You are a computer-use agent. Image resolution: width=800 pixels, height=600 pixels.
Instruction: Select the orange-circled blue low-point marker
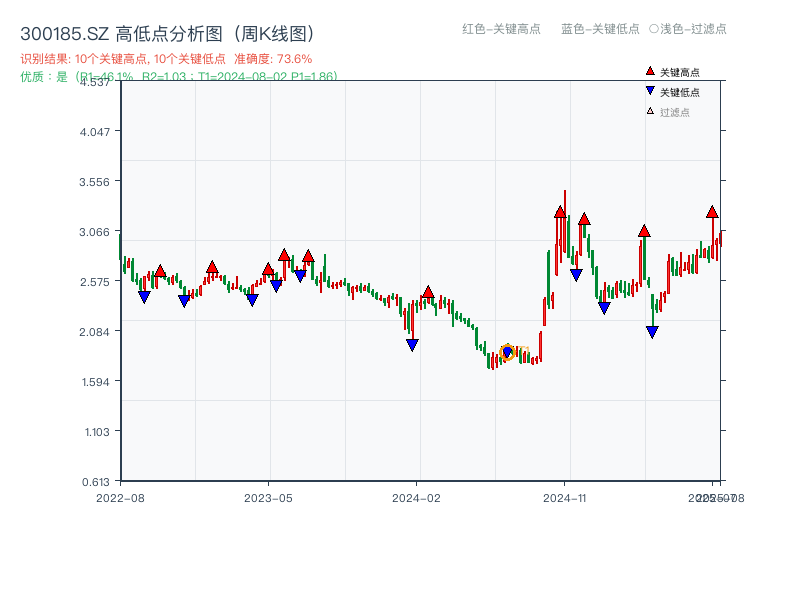(508, 352)
